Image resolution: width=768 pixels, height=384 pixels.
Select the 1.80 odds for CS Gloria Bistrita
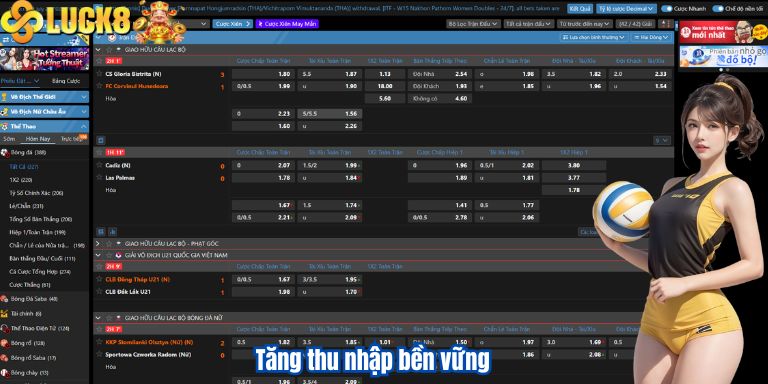[x=263, y=74]
